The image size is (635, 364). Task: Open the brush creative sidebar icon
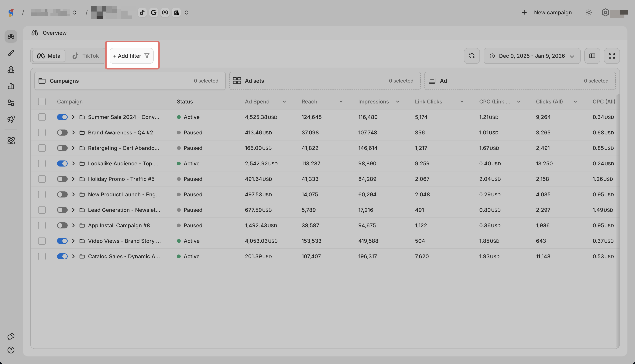point(11,53)
